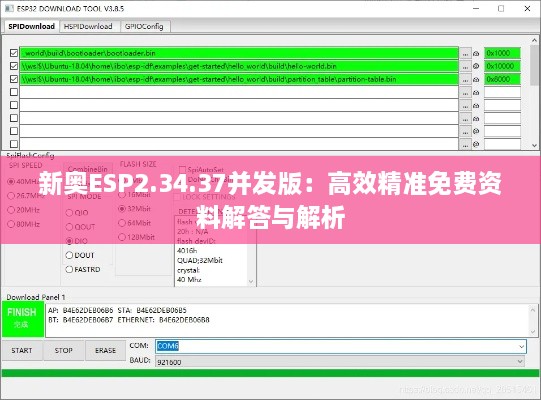Image resolution: width=541 pixels, height=400 pixels.
Task: Uncheck the partition-table.bin file checkbox
Action: pos(14,79)
